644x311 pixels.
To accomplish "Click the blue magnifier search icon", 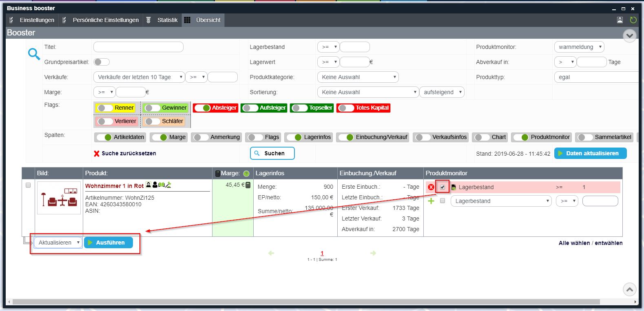I will (x=34, y=54).
